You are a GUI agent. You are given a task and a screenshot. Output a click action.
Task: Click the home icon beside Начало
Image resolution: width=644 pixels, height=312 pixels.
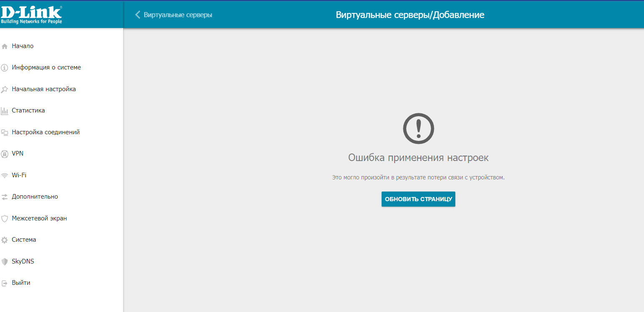click(5, 46)
